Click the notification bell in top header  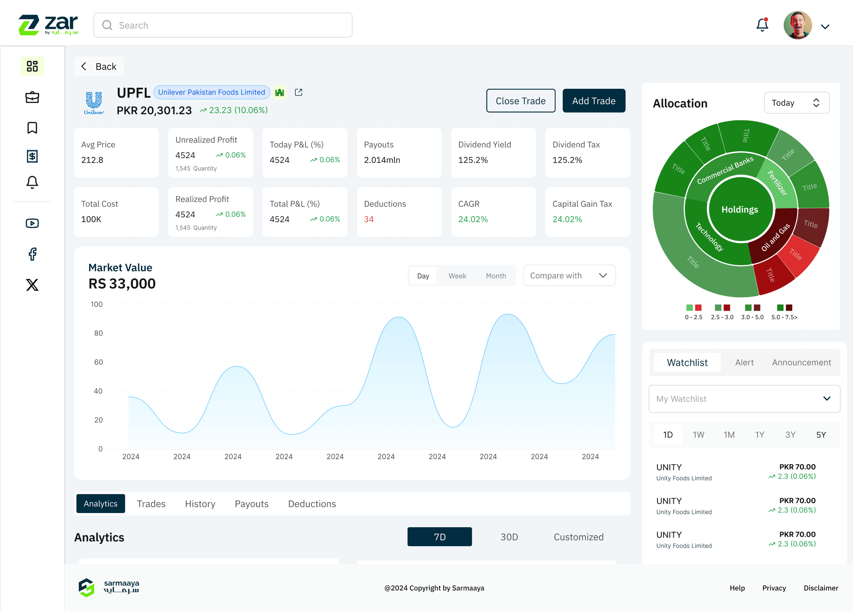tap(762, 25)
